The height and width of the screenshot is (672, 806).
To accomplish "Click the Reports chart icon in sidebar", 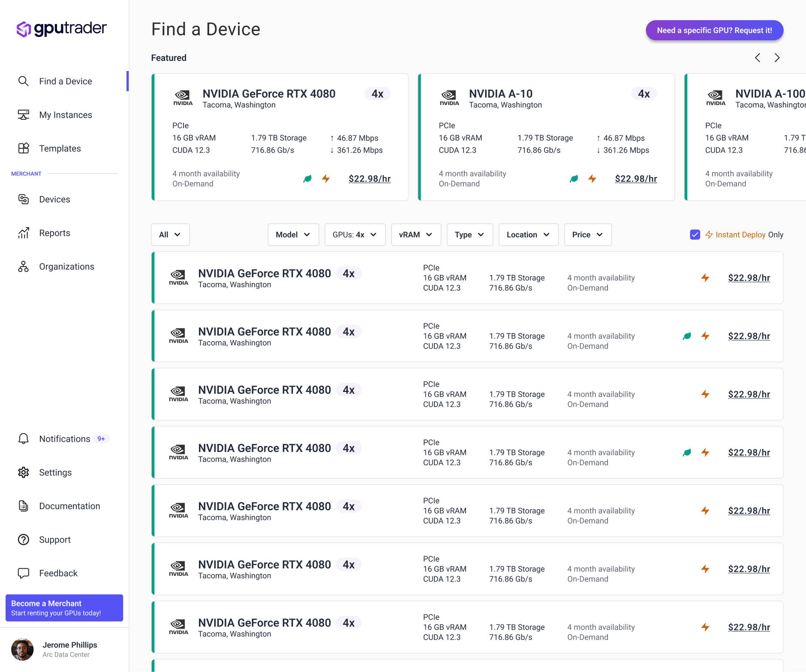I will (24, 233).
